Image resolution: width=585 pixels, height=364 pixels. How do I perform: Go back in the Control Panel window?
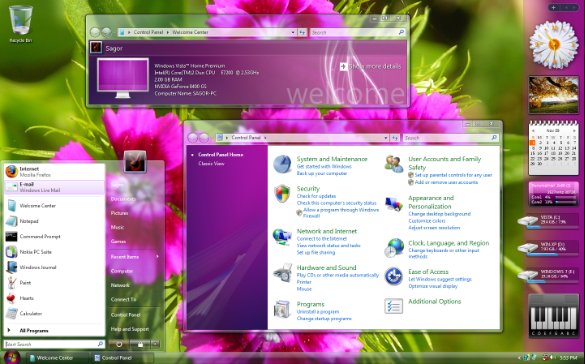click(x=193, y=138)
